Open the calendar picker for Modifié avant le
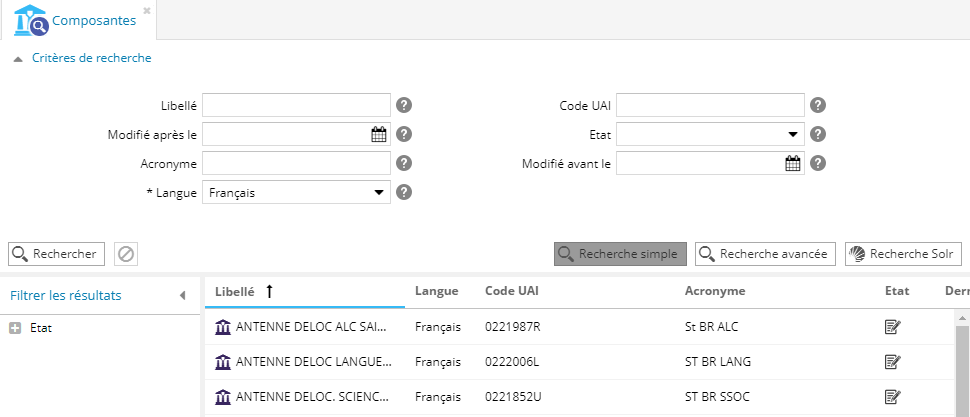Screen dimensions: 970x417 coord(793,163)
